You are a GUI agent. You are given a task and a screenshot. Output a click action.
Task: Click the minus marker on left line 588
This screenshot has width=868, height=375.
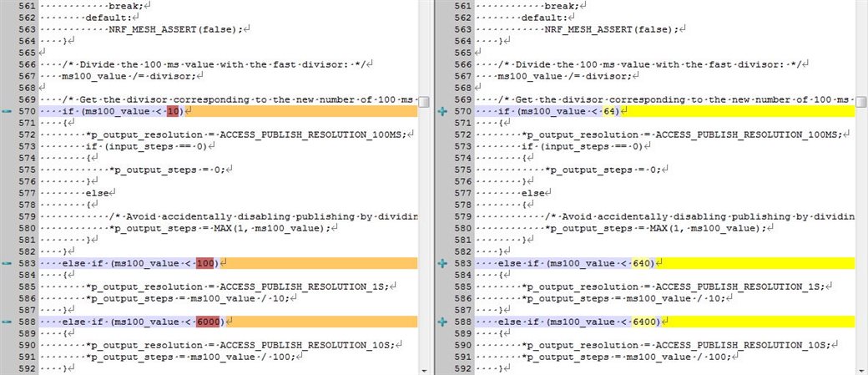(x=6, y=322)
